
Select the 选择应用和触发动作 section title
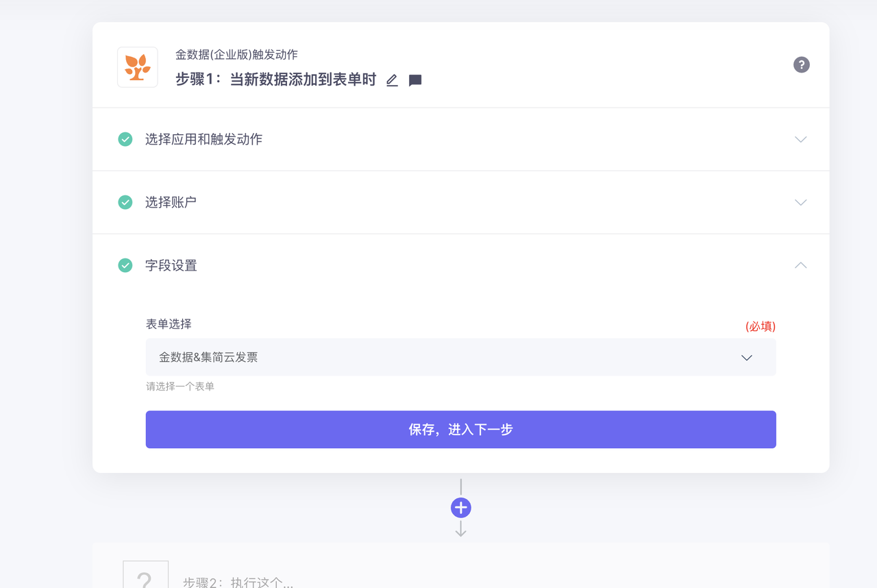(x=203, y=139)
